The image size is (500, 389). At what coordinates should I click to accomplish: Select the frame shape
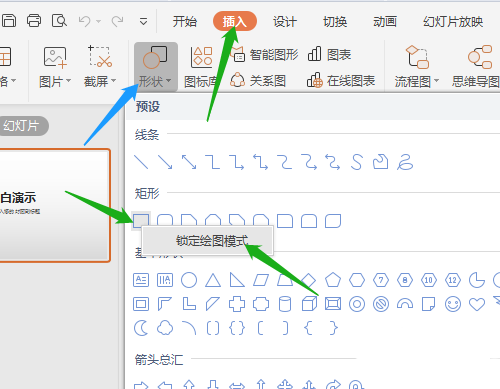point(141,304)
